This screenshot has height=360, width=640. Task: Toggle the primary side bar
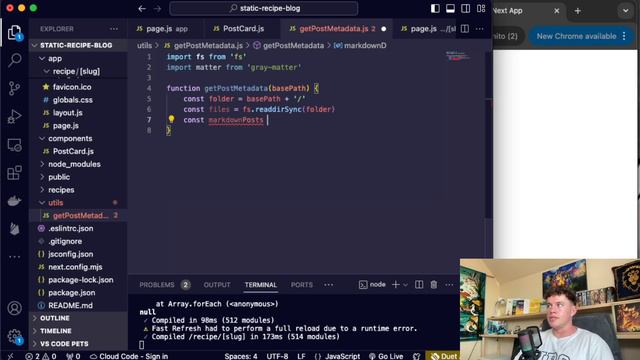[435, 9]
